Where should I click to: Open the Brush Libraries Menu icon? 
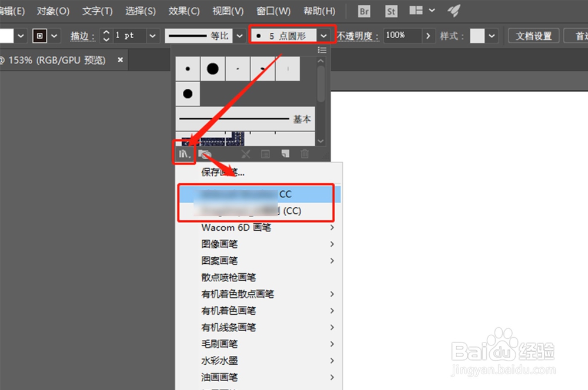coord(184,154)
